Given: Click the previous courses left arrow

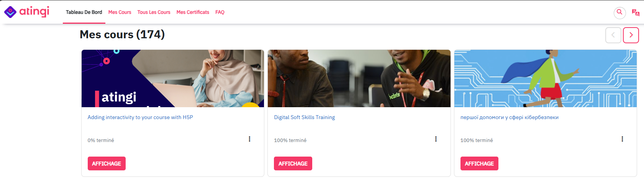Looking at the screenshot, I should click(613, 35).
